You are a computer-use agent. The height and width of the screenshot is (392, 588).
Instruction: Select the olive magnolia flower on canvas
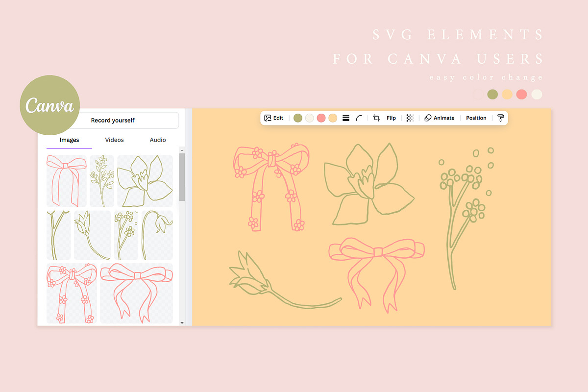point(369,185)
